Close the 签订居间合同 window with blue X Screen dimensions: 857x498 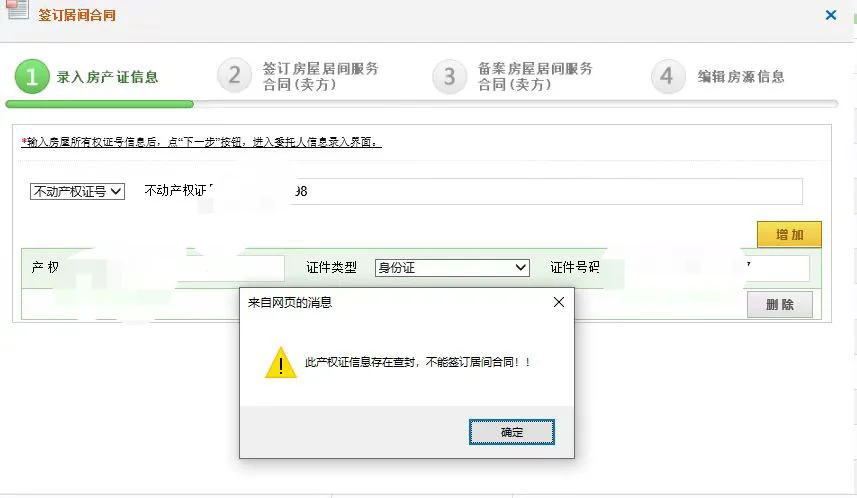pos(831,15)
